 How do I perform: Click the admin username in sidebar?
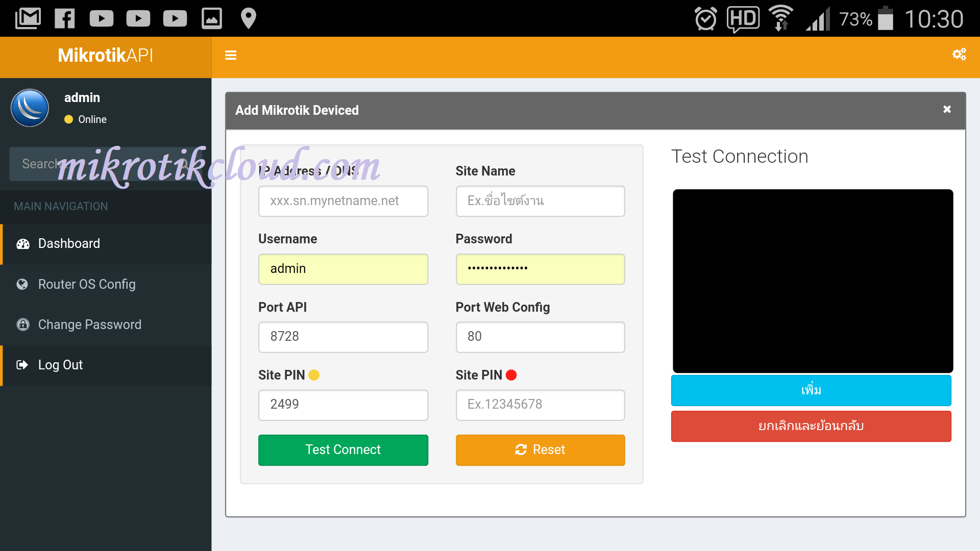(x=82, y=97)
